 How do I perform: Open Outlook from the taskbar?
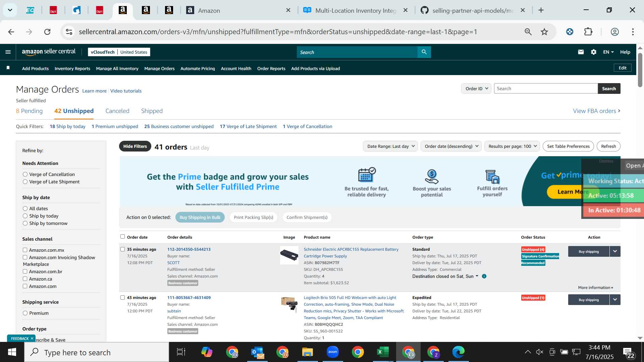257,352
